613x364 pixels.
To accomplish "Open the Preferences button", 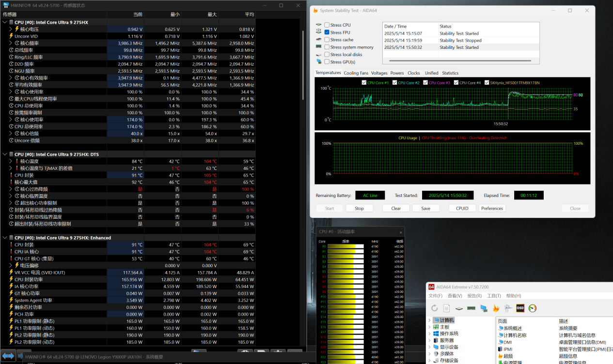I will [492, 208].
